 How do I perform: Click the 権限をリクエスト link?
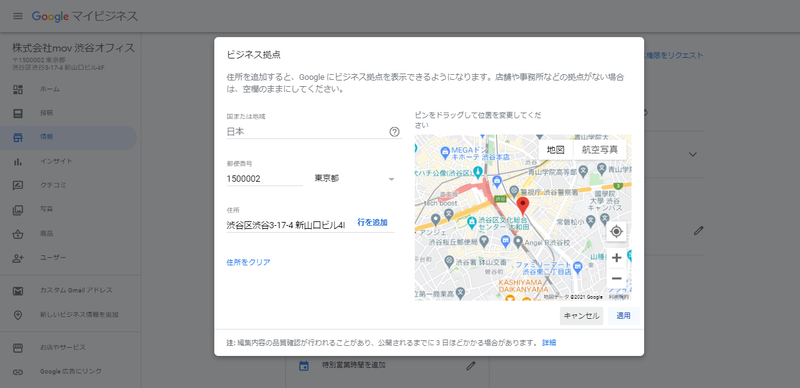coord(673,55)
